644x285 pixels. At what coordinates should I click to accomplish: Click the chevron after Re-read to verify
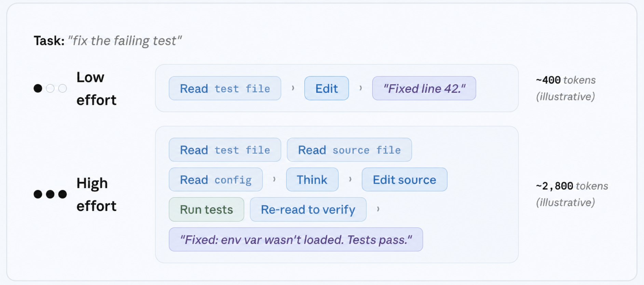(378, 209)
